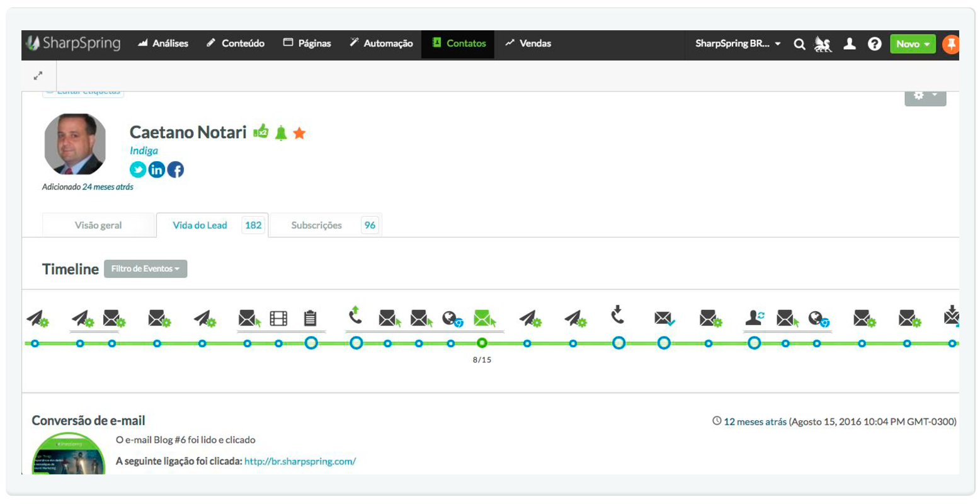Image resolution: width=980 pixels, height=504 pixels.
Task: Click the Caetano Notari name heading
Action: [188, 132]
